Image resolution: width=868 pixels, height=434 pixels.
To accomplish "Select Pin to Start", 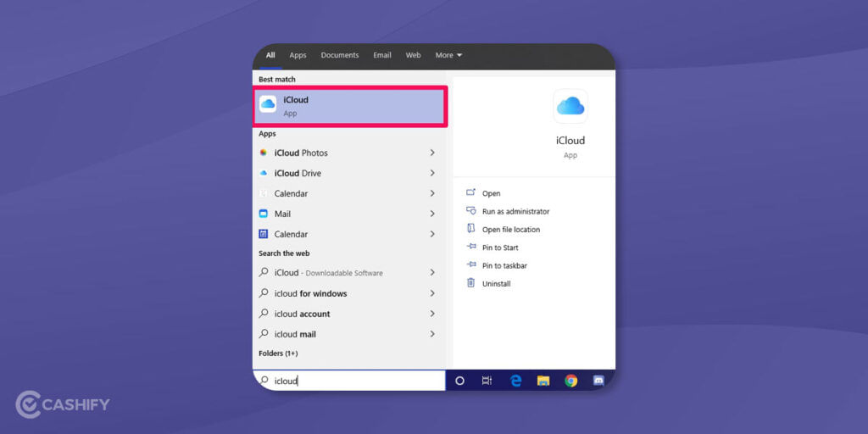I will (500, 248).
